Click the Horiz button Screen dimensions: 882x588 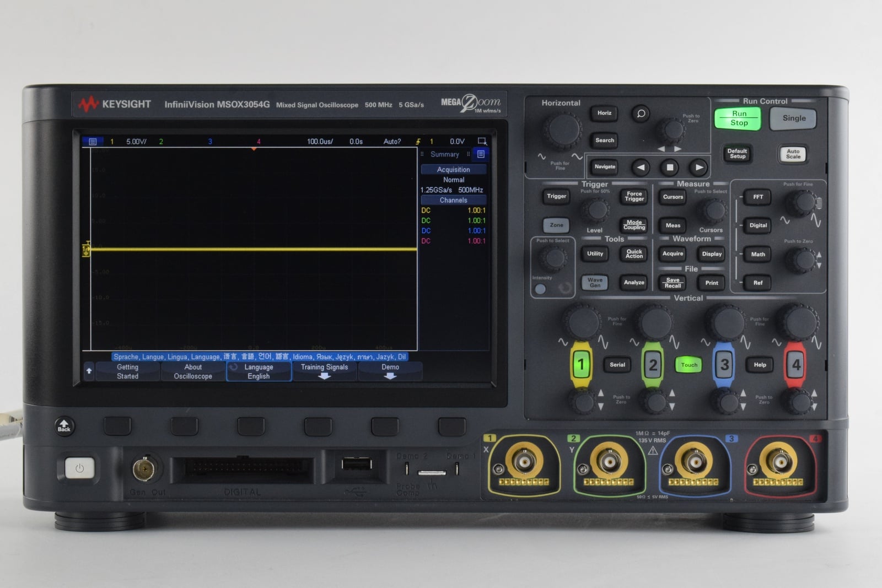click(604, 113)
